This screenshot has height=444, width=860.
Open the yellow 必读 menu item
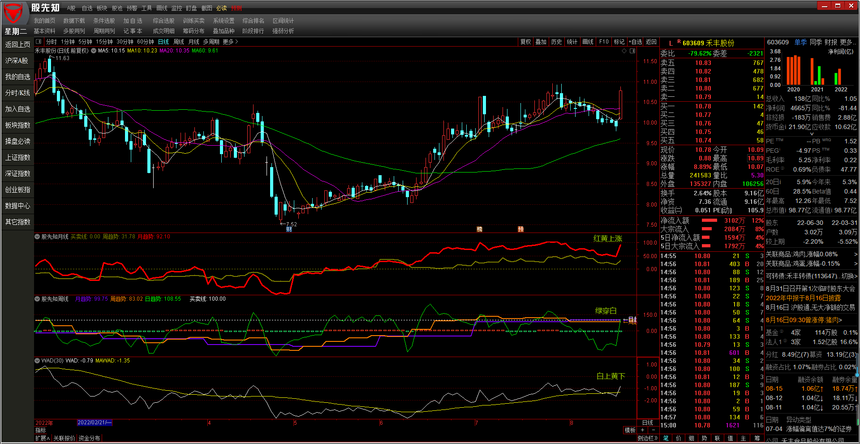[221, 9]
